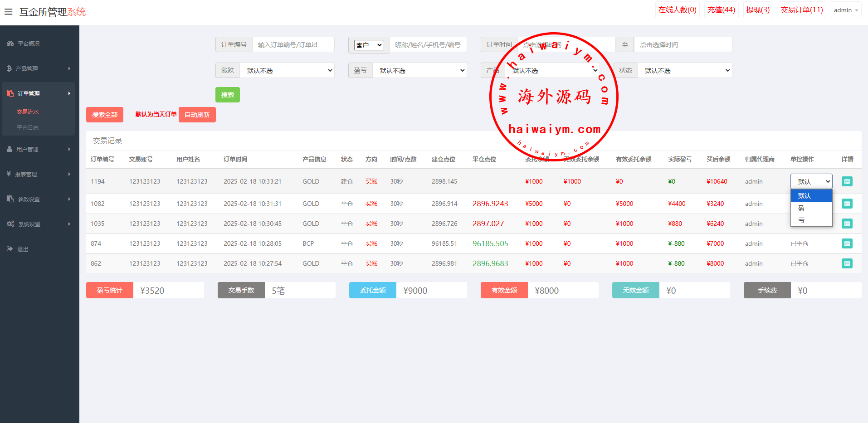Click the 退出 logout sidebar icon
The height and width of the screenshot is (423, 868).
(x=10, y=249)
